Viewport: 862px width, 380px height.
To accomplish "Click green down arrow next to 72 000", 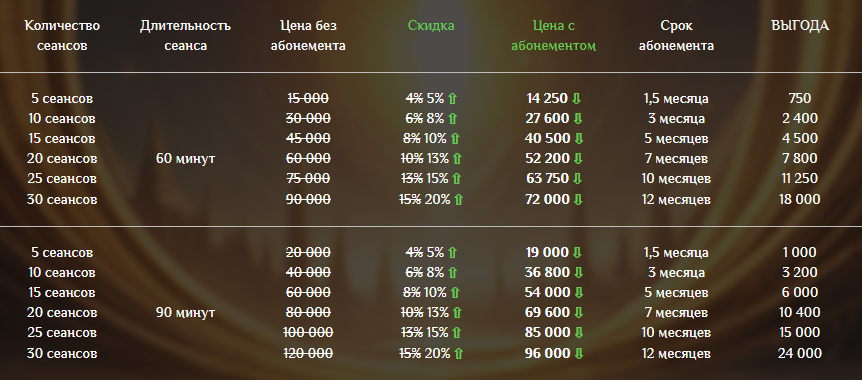I will 577,200.
